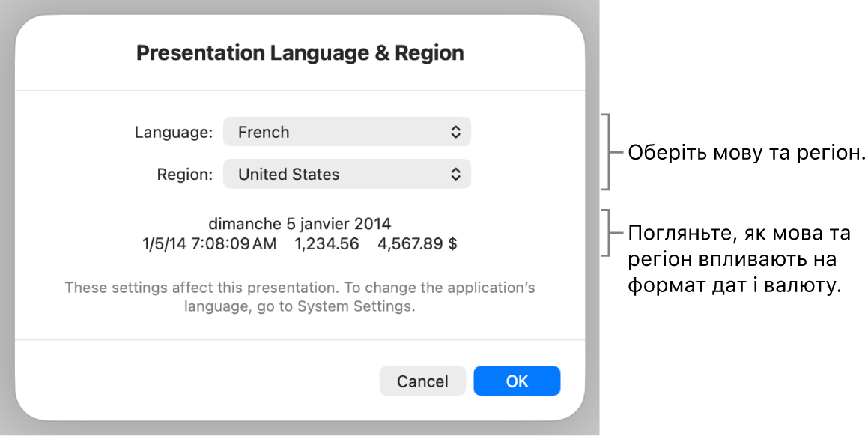Click the callout bracket beside the format examples

(x=609, y=233)
